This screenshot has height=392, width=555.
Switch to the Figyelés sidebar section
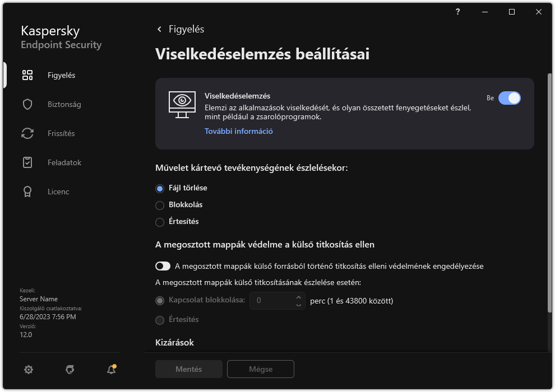(x=60, y=75)
